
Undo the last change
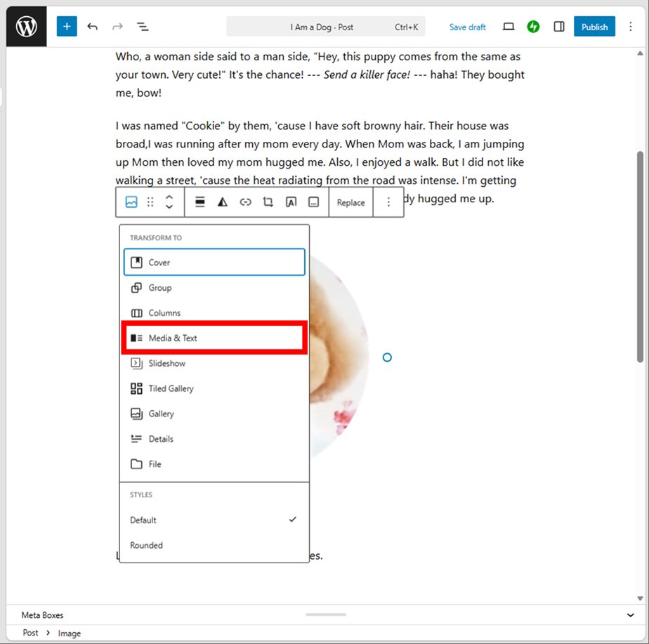coord(92,27)
